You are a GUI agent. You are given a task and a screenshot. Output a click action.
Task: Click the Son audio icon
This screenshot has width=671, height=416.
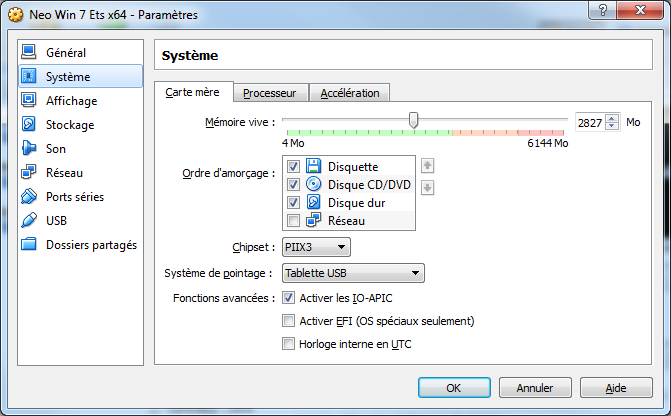[x=28, y=148]
